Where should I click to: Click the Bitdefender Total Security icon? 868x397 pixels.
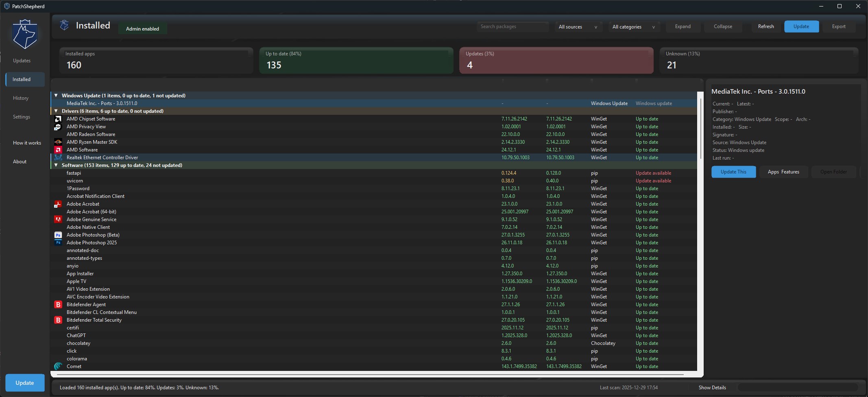pos(58,320)
